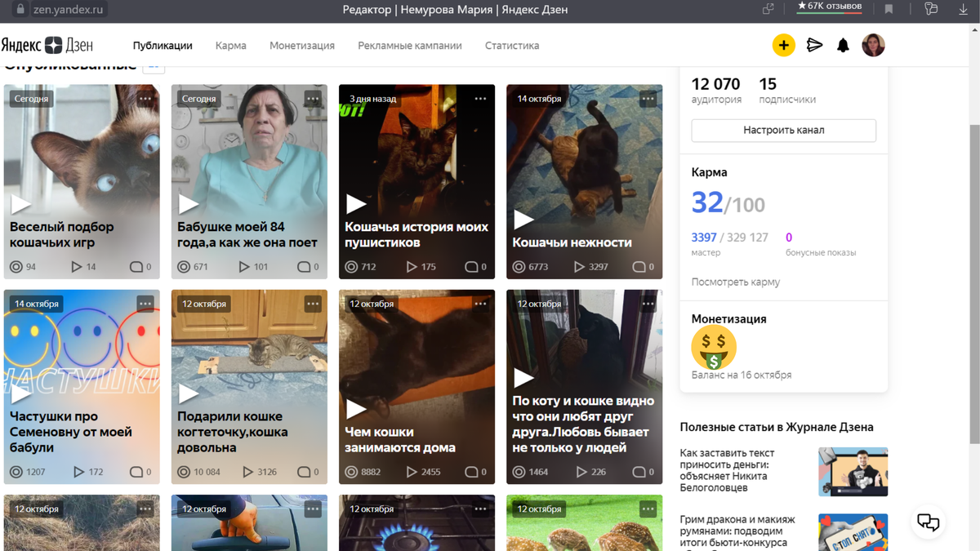The image size is (980, 551).
Task: Click the monetization money-face emoji
Action: click(x=714, y=347)
